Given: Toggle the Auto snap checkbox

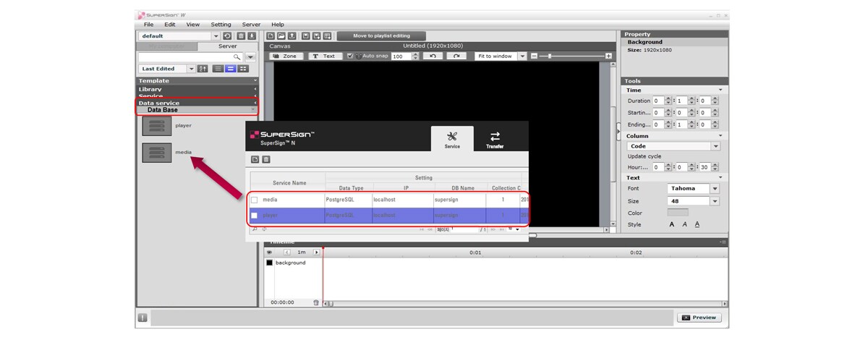Looking at the screenshot, I should pos(351,56).
